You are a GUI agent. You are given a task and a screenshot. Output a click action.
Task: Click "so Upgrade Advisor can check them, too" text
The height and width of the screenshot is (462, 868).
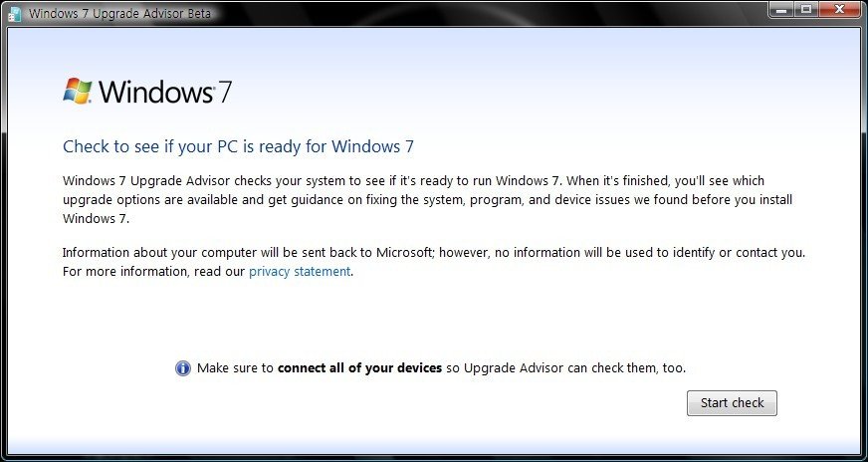(x=565, y=367)
